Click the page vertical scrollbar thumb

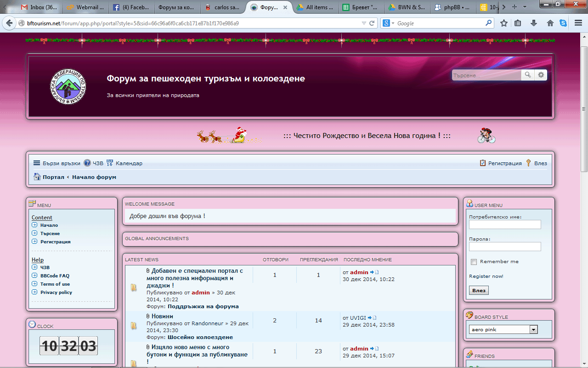(584, 108)
